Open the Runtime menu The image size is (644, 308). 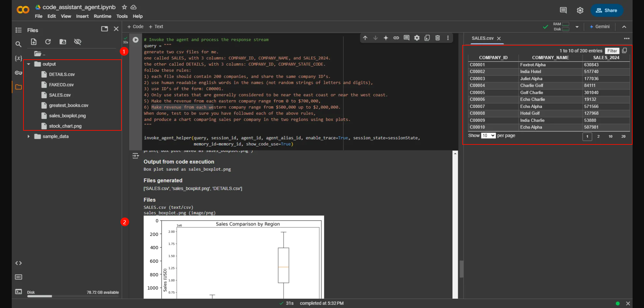tap(102, 16)
